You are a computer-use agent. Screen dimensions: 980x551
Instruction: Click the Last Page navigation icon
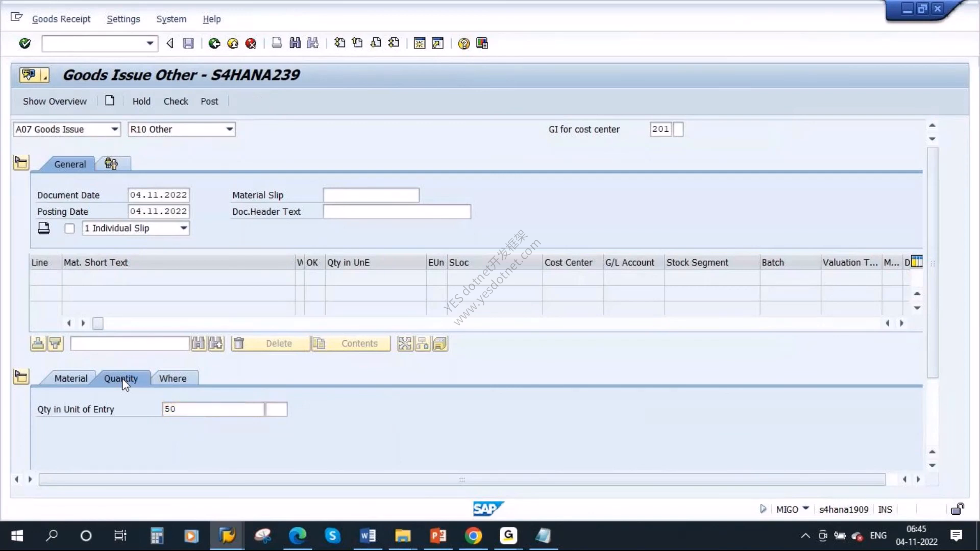coord(394,43)
